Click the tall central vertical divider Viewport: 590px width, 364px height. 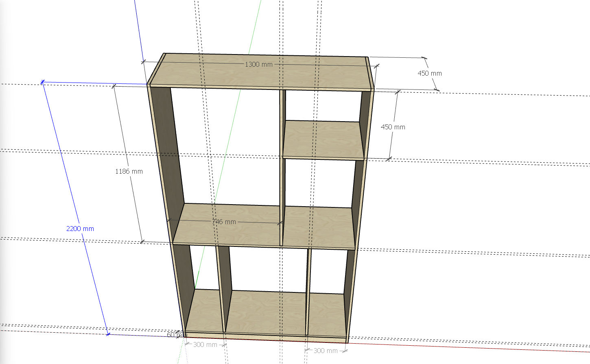282,183
